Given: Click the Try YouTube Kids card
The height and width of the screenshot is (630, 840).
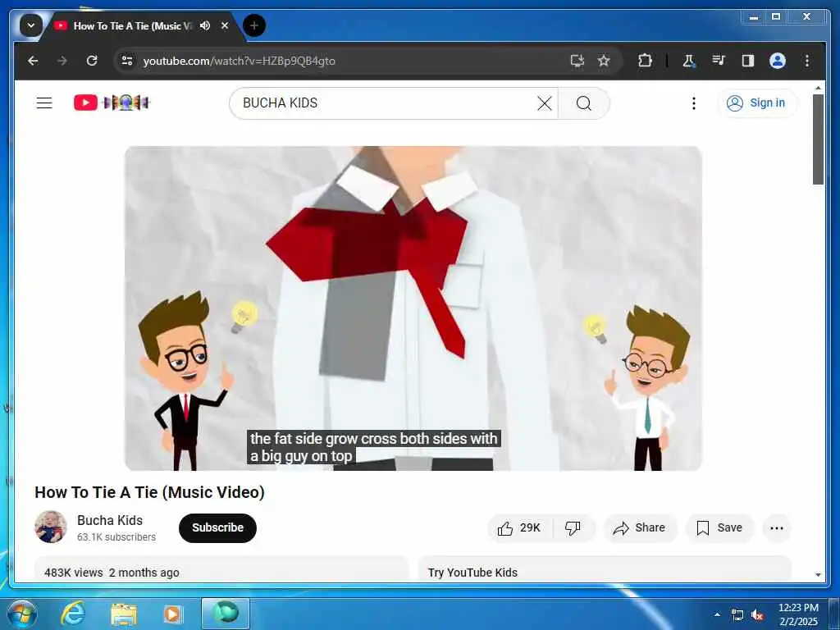Looking at the screenshot, I should [x=605, y=569].
